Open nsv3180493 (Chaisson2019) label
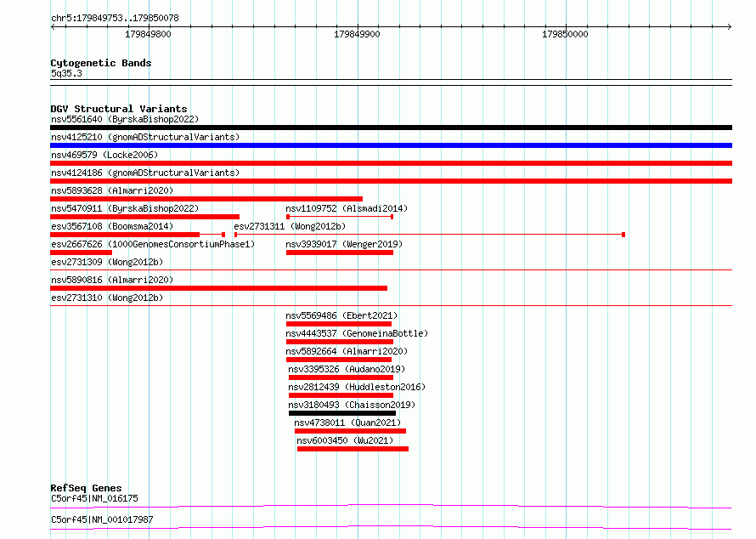The width and height of the screenshot is (756, 539). [352, 405]
